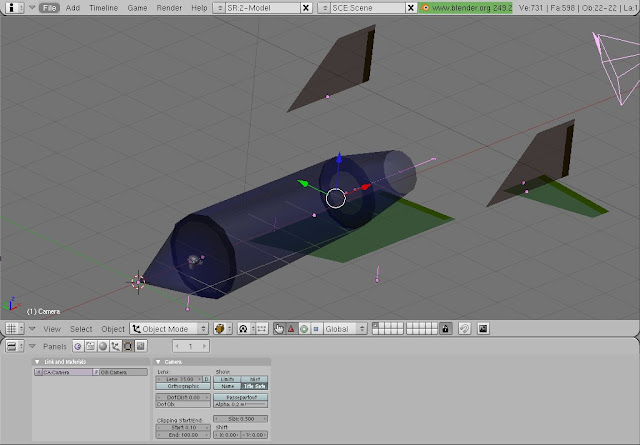640x445 pixels.
Task: Click the info window type icon
Action: (12, 7)
